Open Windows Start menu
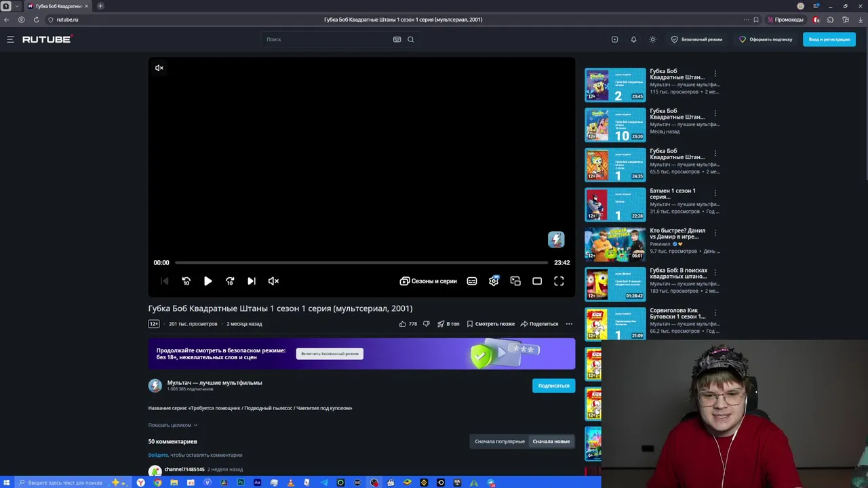 (5, 483)
